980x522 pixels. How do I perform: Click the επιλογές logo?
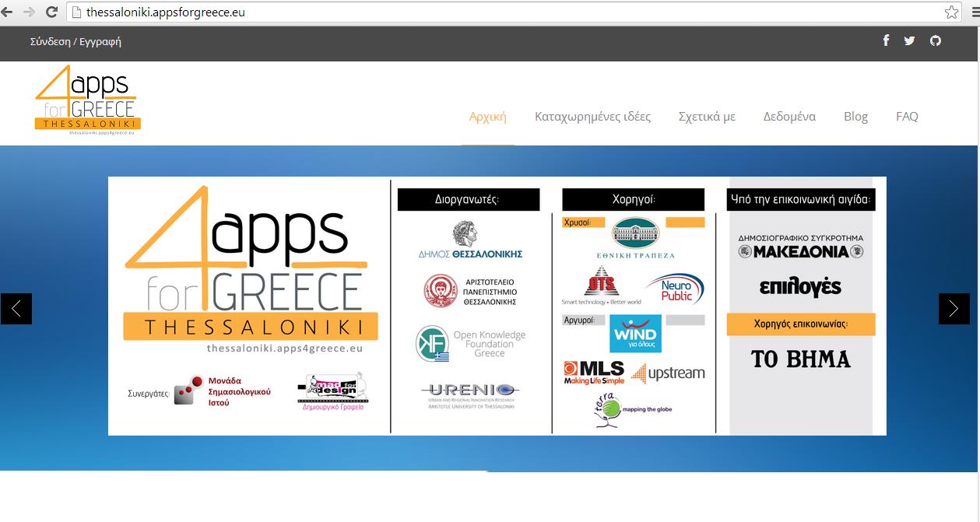click(800, 287)
